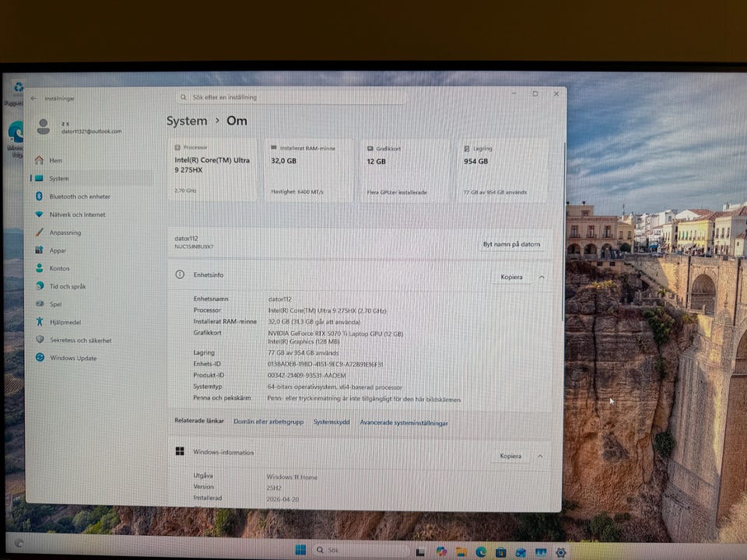
Task: Click the Windows Start button in taskbar
Action: tap(300, 551)
